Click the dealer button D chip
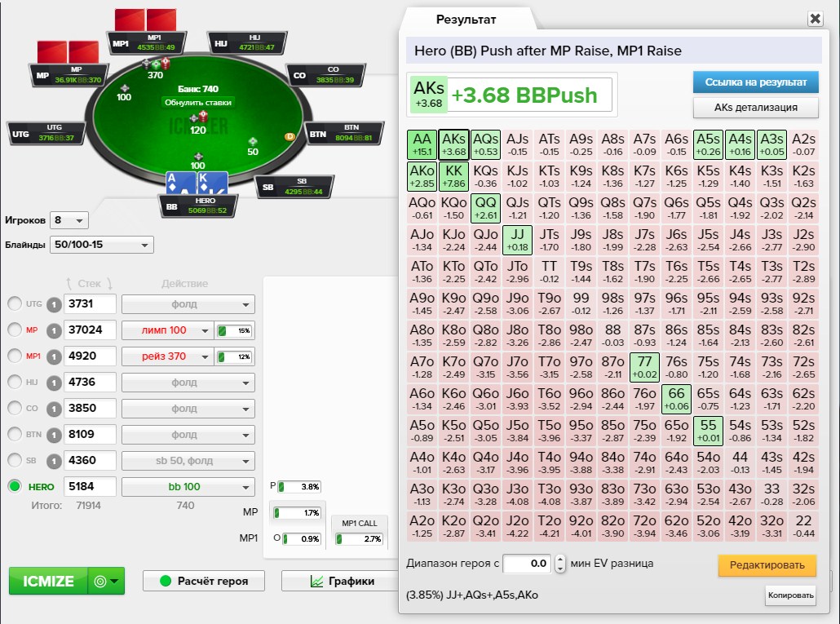 (290, 136)
